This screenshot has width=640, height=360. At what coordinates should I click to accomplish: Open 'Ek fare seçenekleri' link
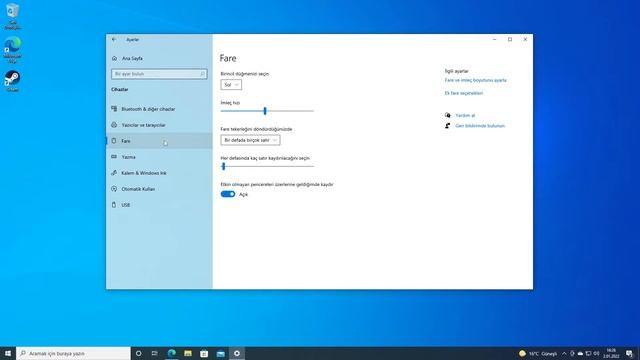[x=464, y=93]
